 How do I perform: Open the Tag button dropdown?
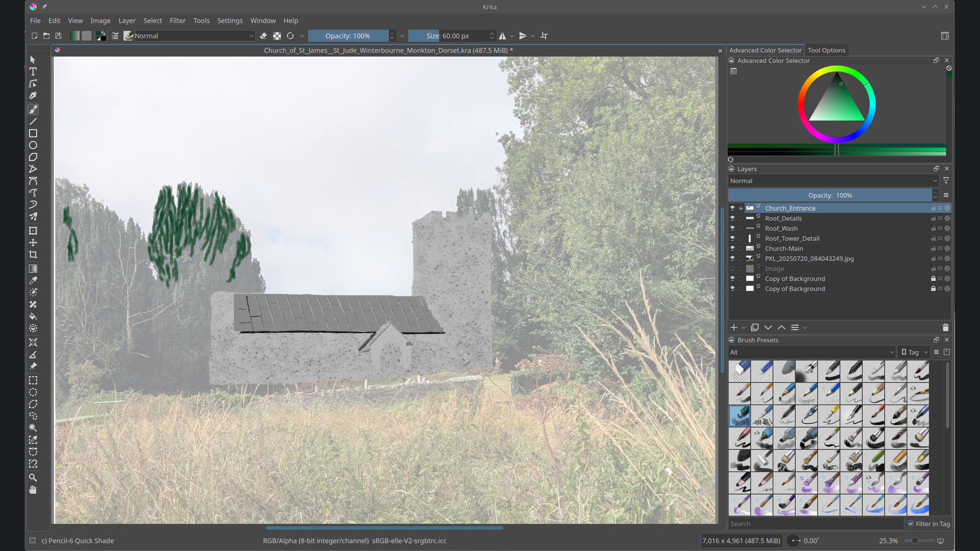[x=914, y=353]
